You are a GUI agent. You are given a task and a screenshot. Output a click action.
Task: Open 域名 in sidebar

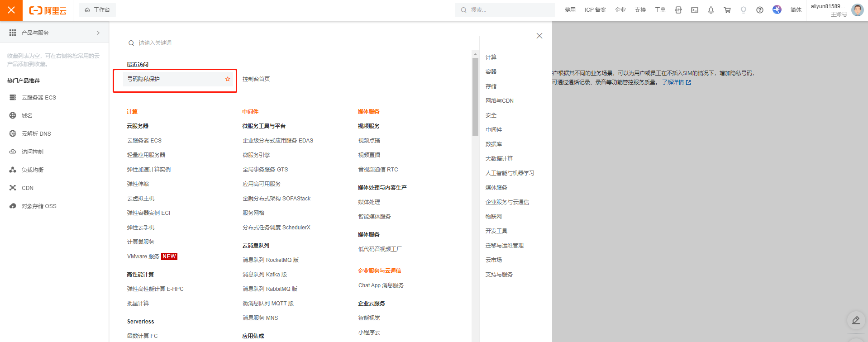(27, 116)
